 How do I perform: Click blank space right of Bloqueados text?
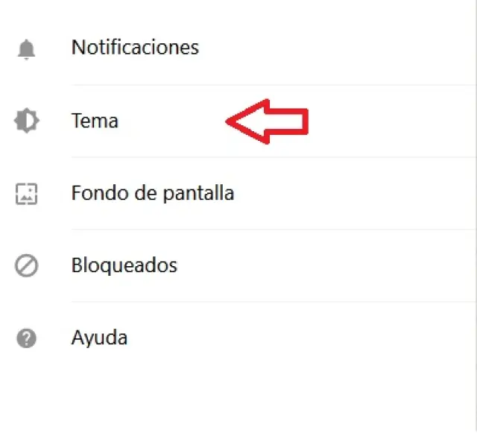(326, 265)
